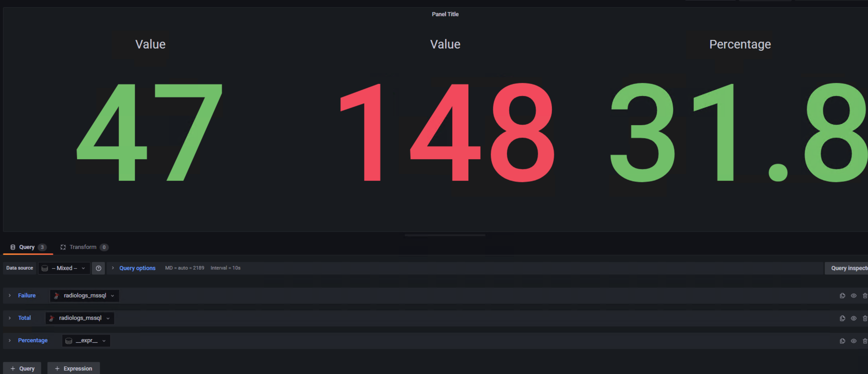Duplicate the Failure query
Viewport: 868px width, 374px height.
click(x=842, y=296)
